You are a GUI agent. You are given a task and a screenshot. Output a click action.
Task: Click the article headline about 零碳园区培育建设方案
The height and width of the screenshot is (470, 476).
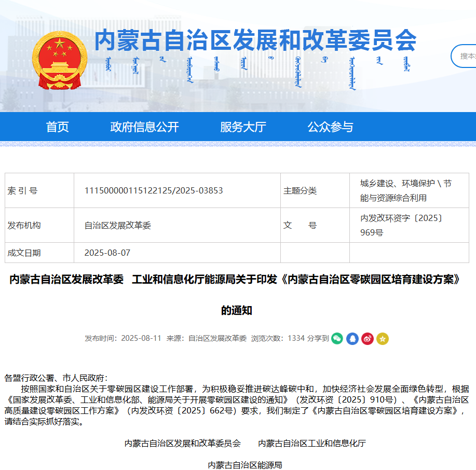tap(235, 279)
